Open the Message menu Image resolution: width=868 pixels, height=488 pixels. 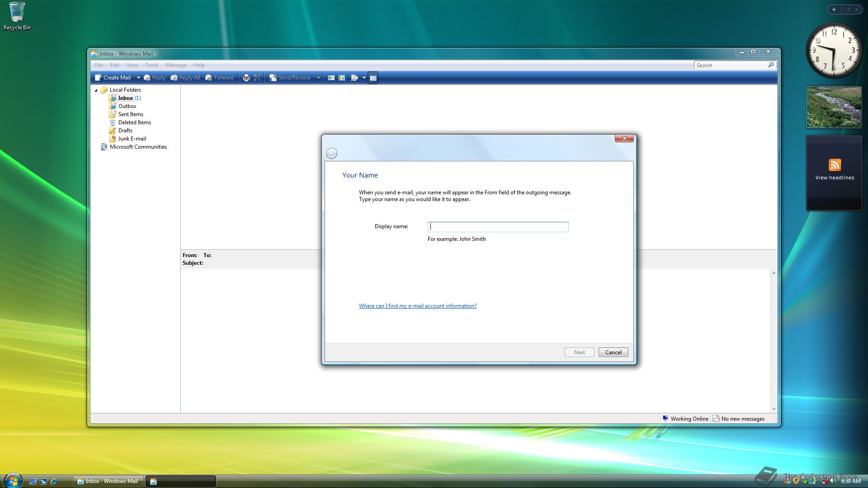pyautogui.click(x=176, y=65)
